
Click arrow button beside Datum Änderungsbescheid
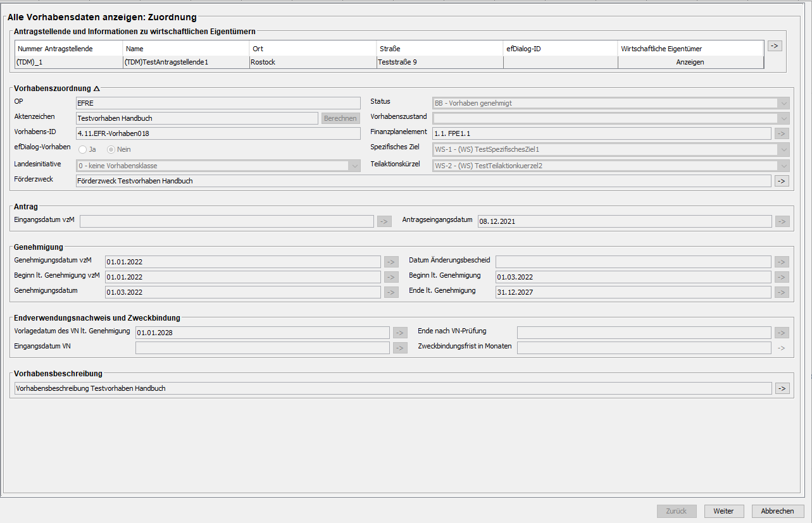pos(782,262)
